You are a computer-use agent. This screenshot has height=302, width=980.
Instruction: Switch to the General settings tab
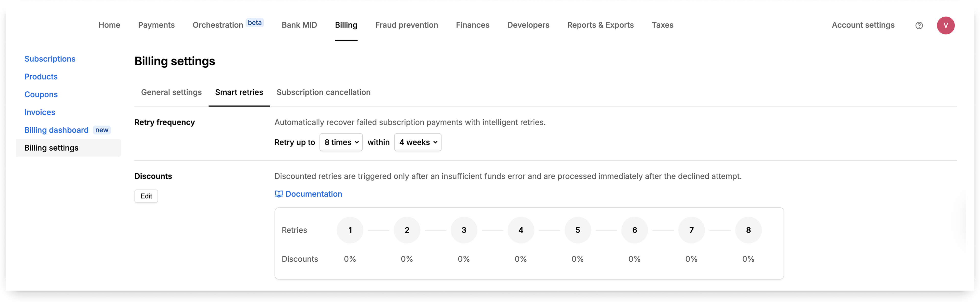(171, 92)
